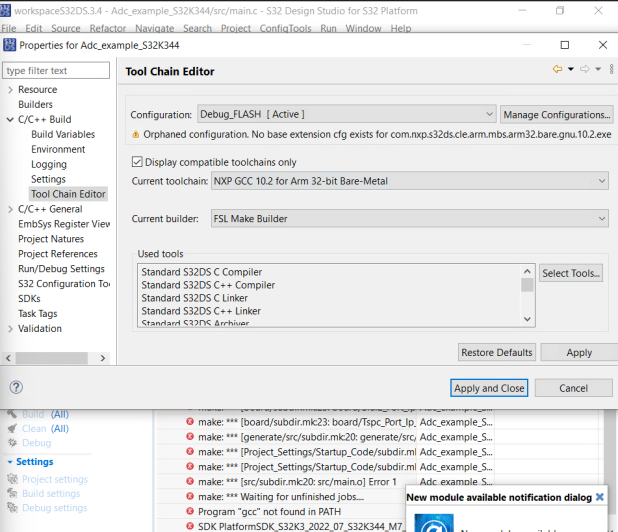
Task: Select Standard S32DS C++ Linker in used tools
Action: pos(201,311)
